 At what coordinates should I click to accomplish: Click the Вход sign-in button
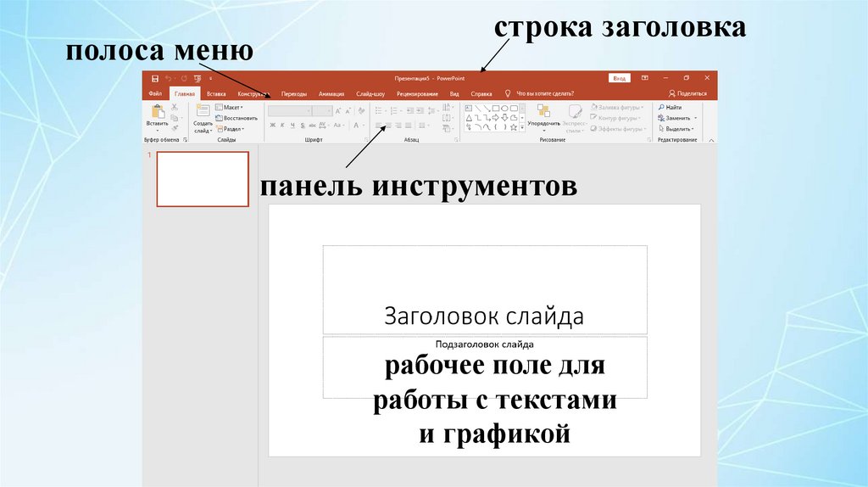[x=620, y=78]
